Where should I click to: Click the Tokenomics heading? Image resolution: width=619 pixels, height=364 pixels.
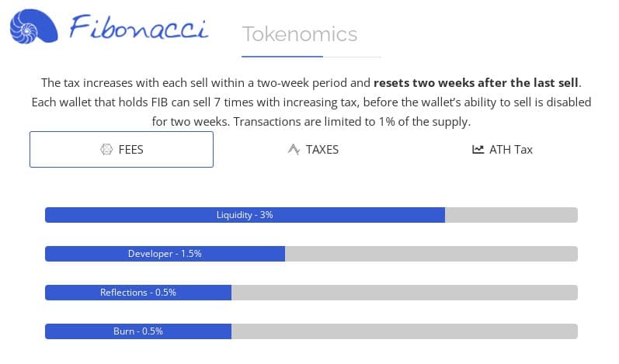[x=300, y=34]
